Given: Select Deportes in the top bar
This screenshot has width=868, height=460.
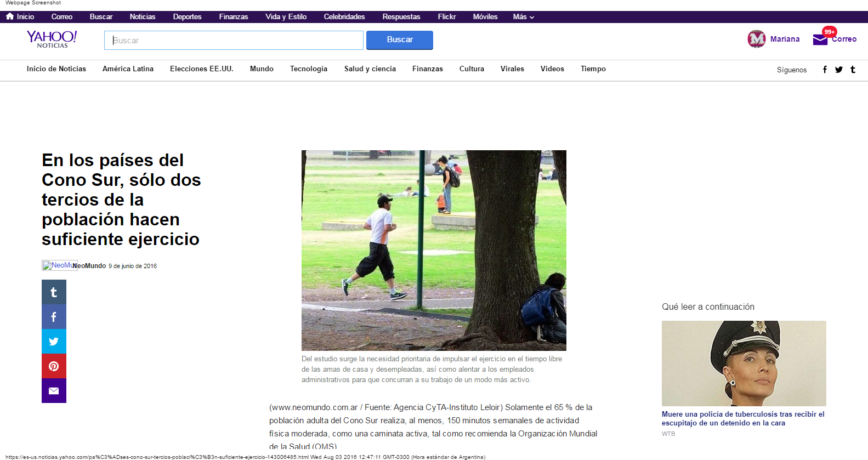Looking at the screenshot, I should coord(187,17).
